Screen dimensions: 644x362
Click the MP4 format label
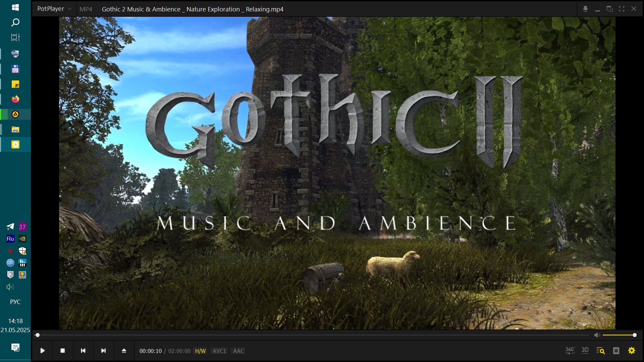pyautogui.click(x=86, y=9)
